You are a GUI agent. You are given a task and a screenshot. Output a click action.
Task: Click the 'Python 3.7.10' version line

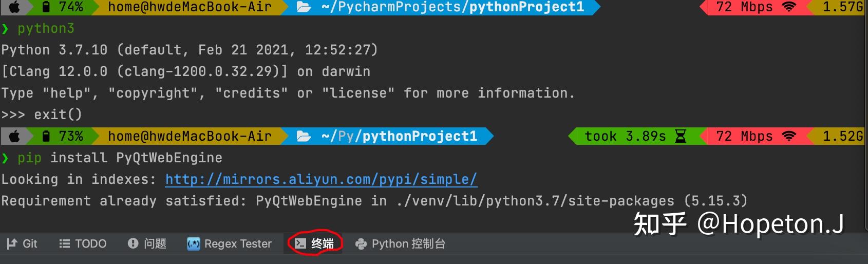point(190,50)
